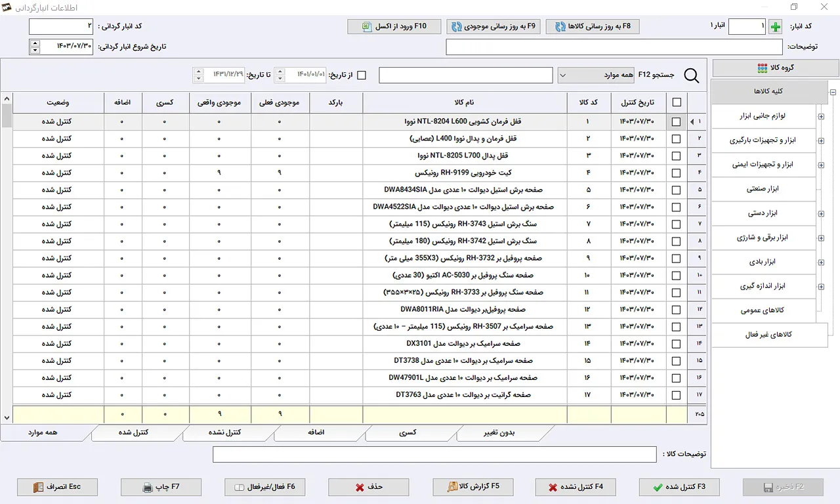Click the F2 ذخیره save button
This screenshot has height=504, width=840.
[x=783, y=487]
